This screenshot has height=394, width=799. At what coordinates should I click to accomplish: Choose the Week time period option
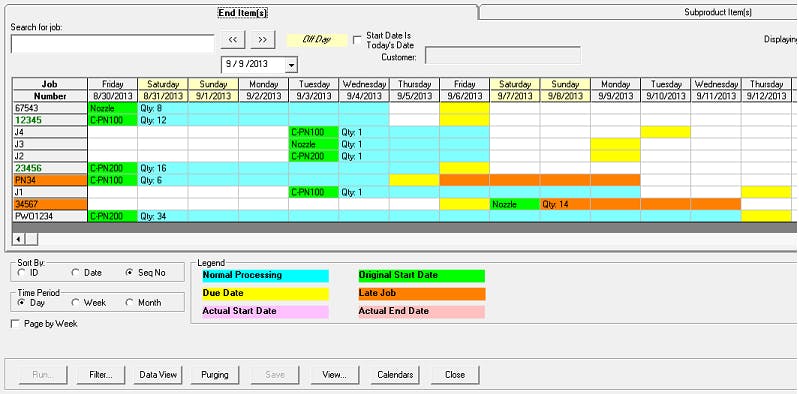[x=75, y=303]
